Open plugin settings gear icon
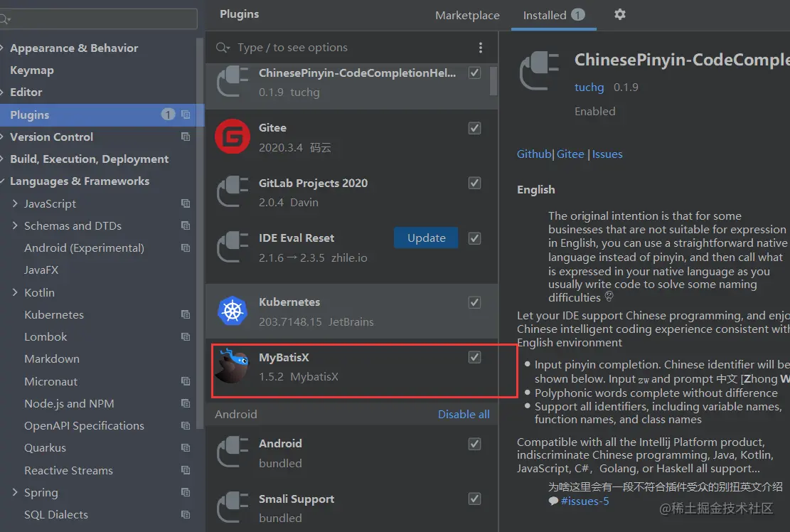The height and width of the screenshot is (532, 790). click(620, 15)
